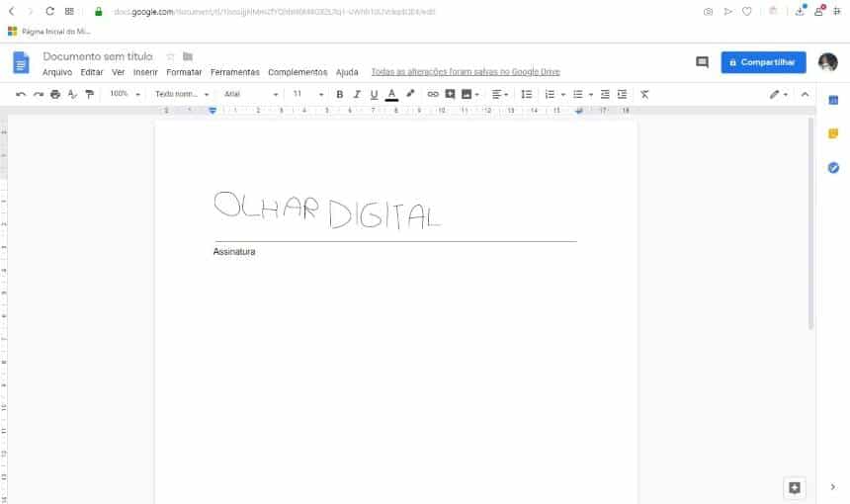Screen dimensions: 850x504
Task: Increase indent icon
Action: [x=623, y=94]
